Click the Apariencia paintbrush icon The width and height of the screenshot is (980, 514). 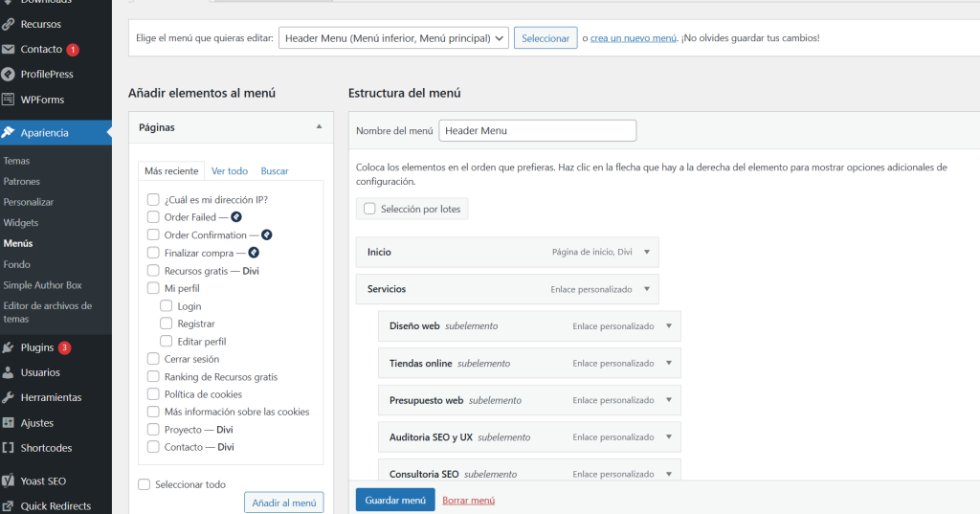[x=8, y=132]
